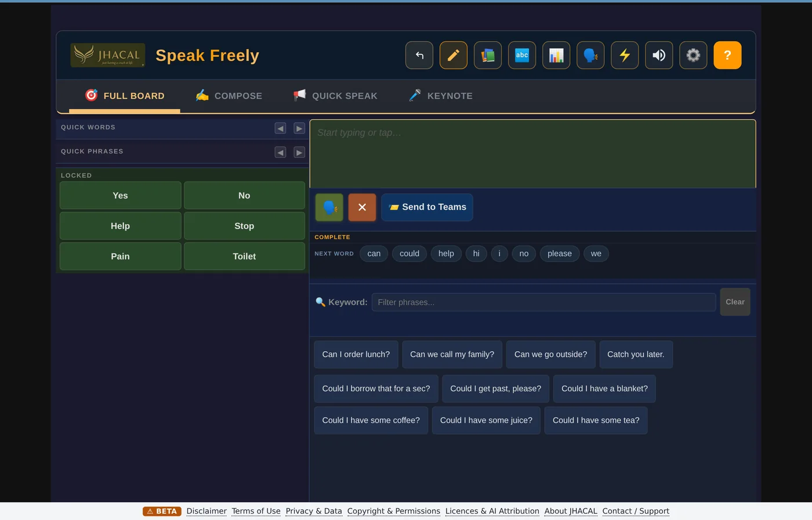The width and height of the screenshot is (812, 520).
Task: Toggle the pencil edit mode icon
Action: (454, 55)
